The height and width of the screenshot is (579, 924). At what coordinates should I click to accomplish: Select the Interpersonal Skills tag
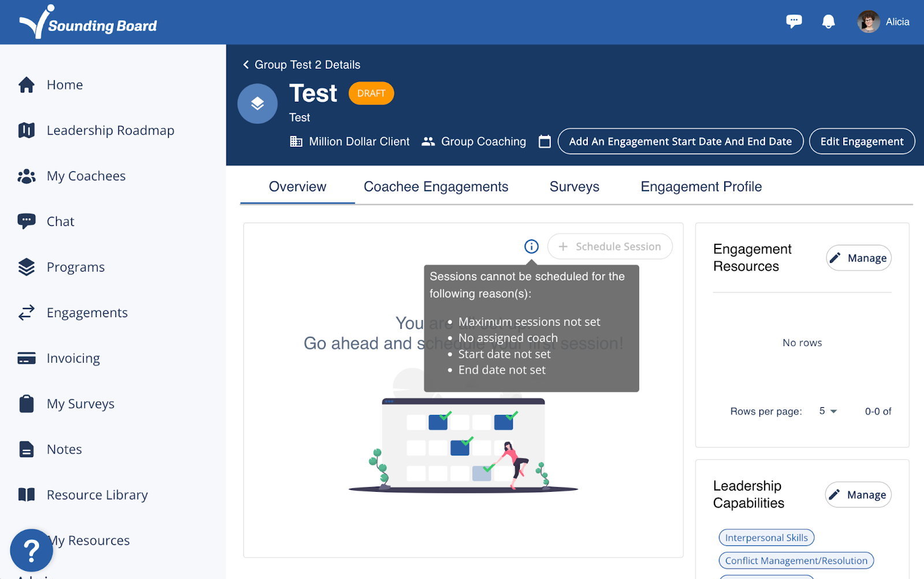[x=766, y=538]
